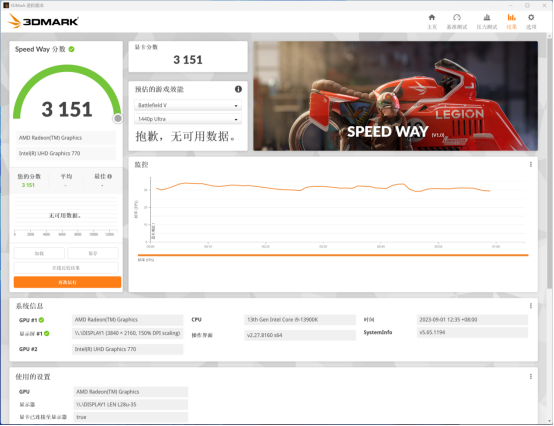Click the Load (加载) button
Viewport: 554px width, 426px height.
point(39,253)
